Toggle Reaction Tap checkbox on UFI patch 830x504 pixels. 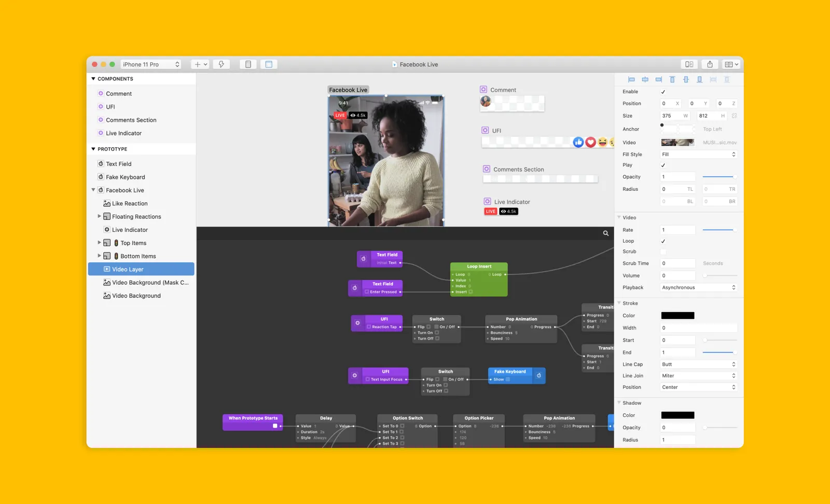click(369, 327)
